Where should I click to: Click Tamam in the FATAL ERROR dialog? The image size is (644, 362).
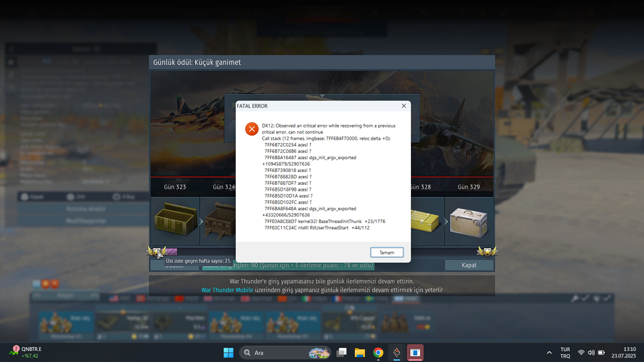click(386, 252)
